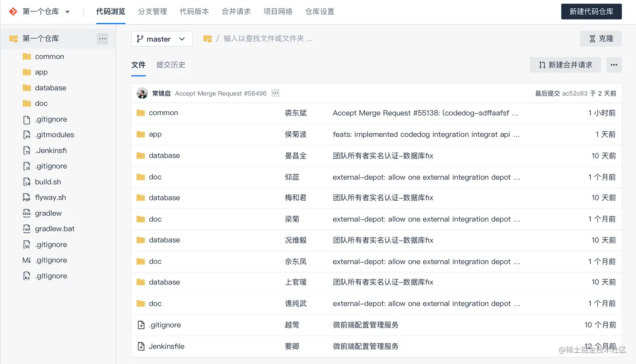Image resolution: width=636 pixels, height=364 pixels.
Task: Click the avatar of committer 常锦启
Action: coord(142,93)
